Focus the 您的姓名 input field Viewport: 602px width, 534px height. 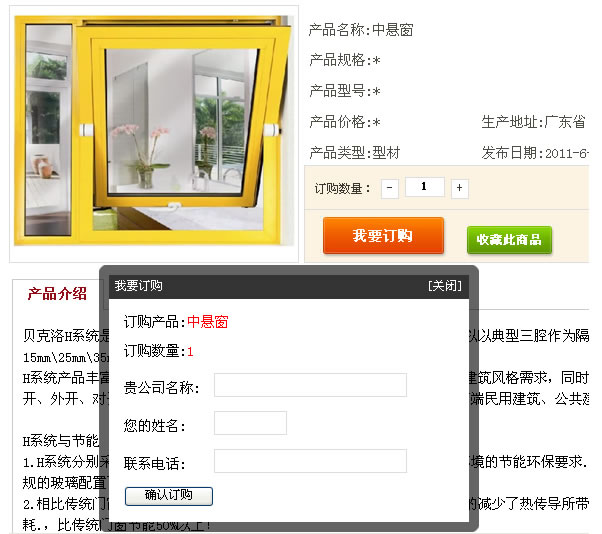coord(250,423)
